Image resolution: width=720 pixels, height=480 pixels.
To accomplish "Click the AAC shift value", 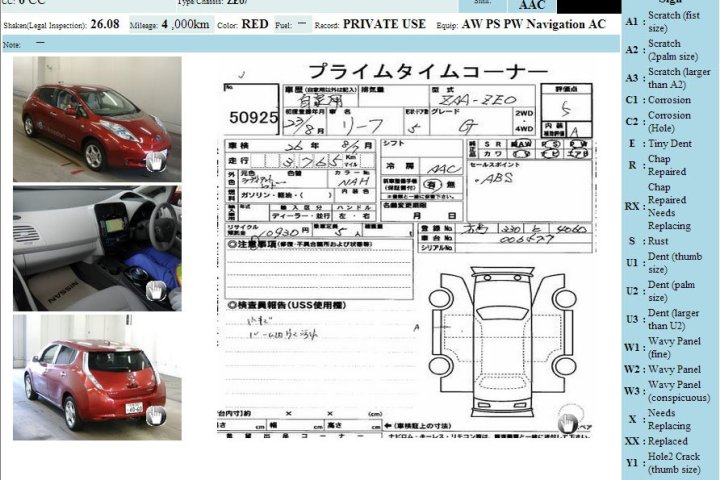I will click(x=532, y=6).
